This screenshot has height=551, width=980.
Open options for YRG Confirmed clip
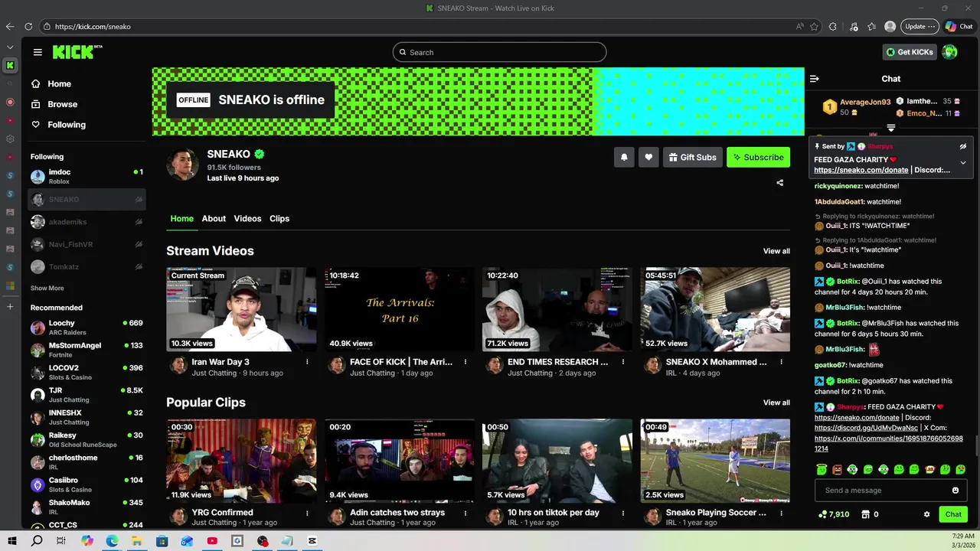(x=307, y=513)
